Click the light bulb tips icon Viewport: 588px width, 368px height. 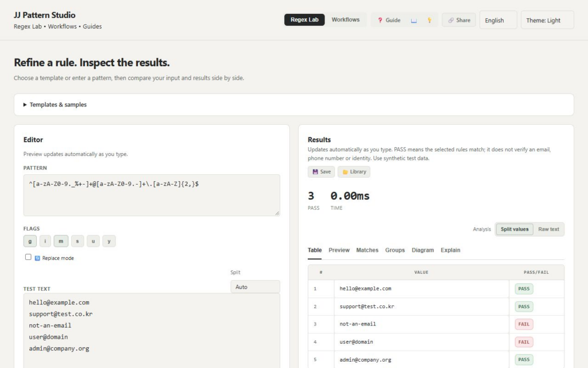[x=430, y=20]
